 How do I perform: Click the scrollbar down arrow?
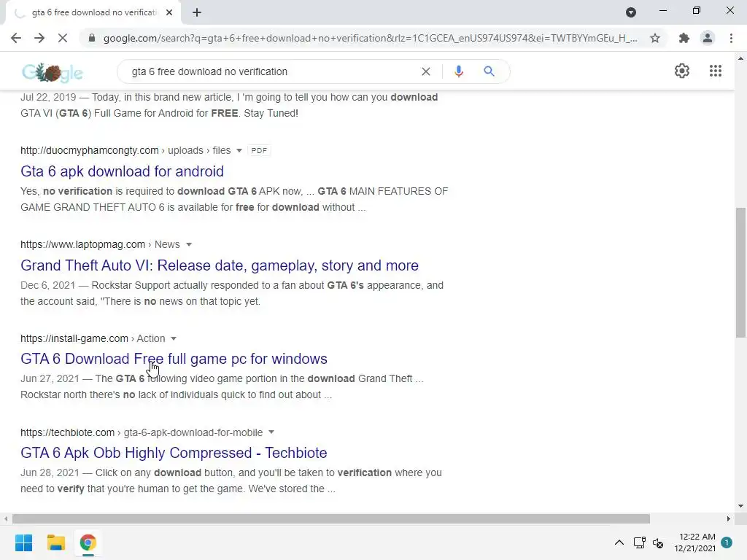(x=741, y=506)
